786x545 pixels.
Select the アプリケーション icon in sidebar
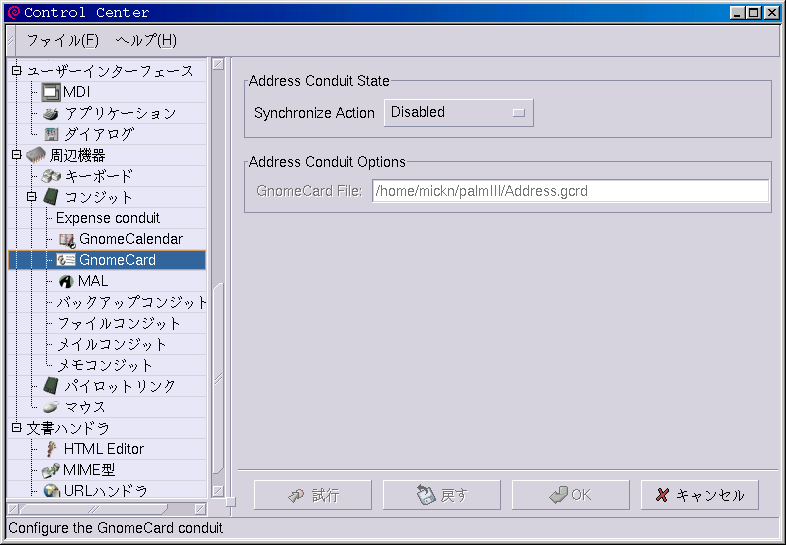[x=51, y=113]
